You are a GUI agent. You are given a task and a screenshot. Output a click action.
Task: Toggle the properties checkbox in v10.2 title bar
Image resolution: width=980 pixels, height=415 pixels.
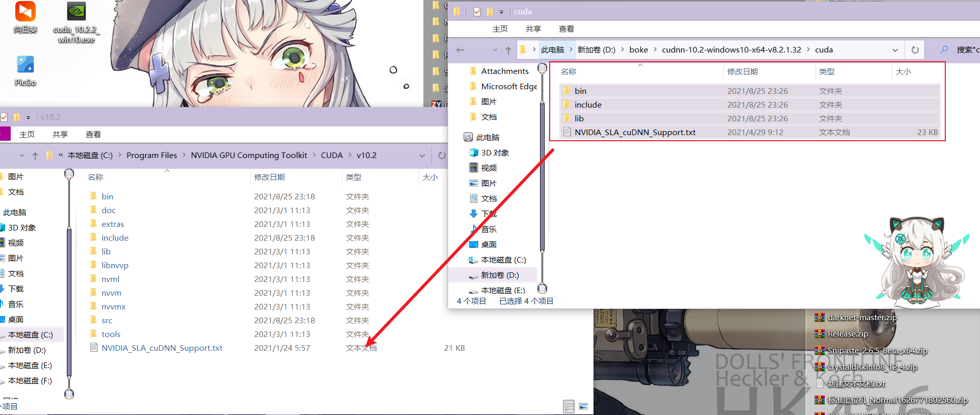coord(4,117)
